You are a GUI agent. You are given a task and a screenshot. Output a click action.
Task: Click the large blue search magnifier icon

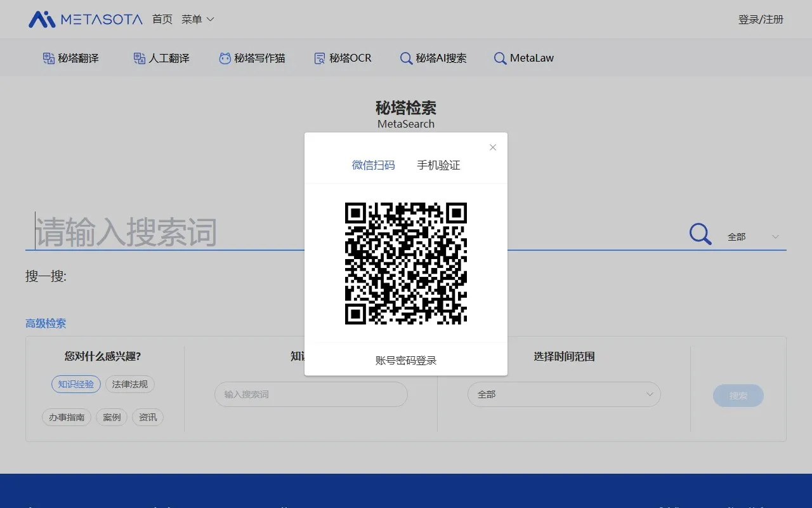tap(700, 234)
